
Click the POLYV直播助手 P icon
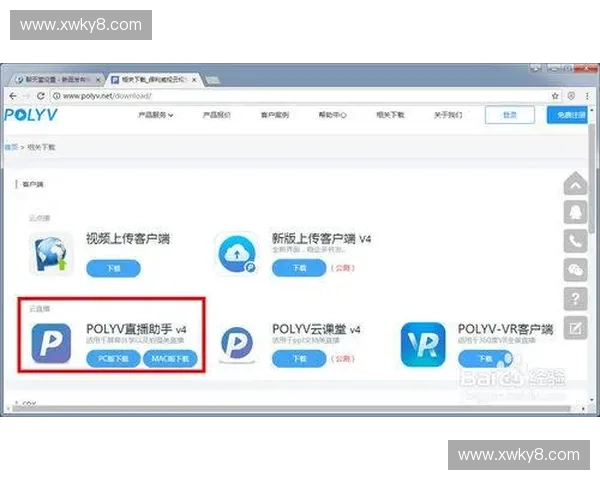pos(51,343)
